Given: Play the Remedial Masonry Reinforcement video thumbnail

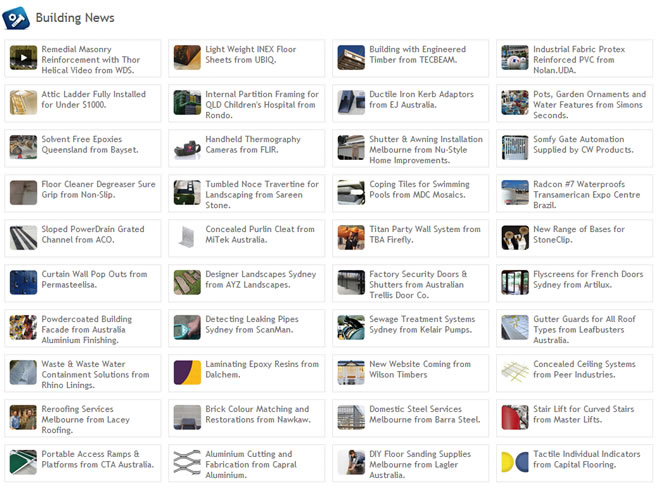Looking at the screenshot, I should click(23, 58).
